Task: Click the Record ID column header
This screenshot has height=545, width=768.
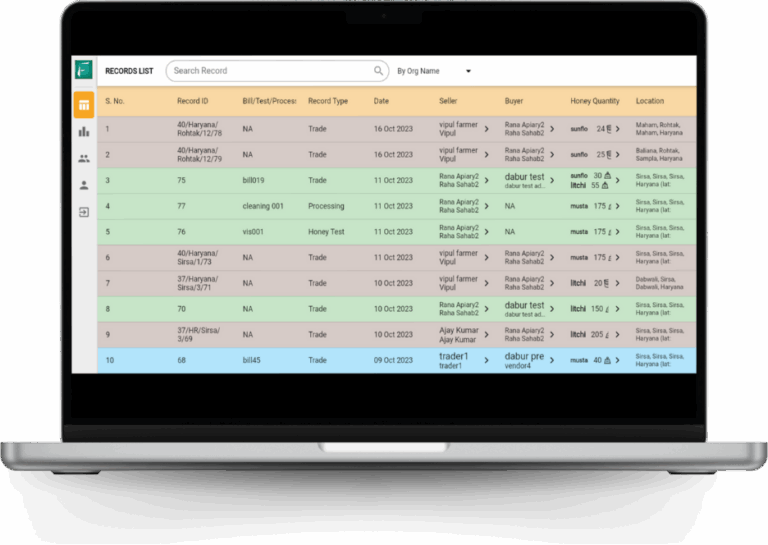Action: [193, 101]
